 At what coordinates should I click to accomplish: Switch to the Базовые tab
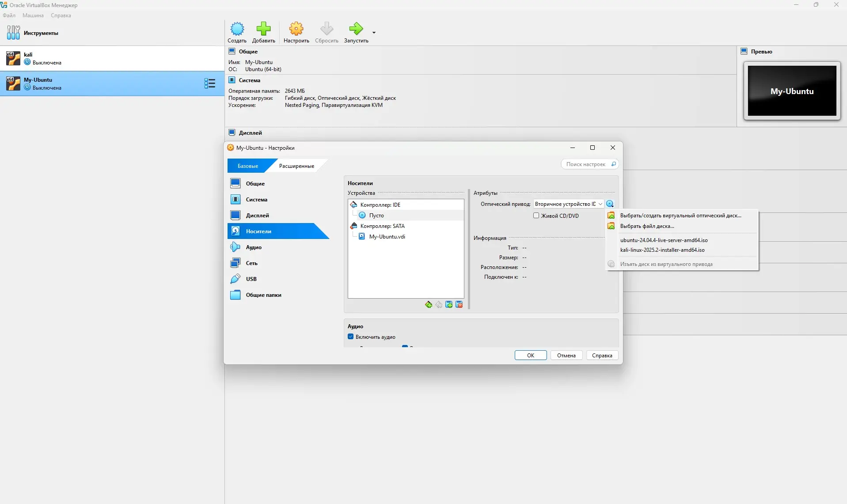(248, 166)
